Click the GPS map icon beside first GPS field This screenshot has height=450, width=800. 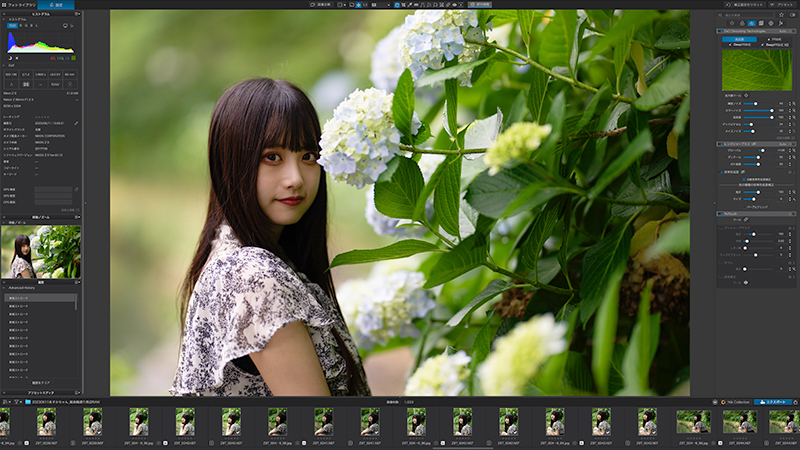(x=76, y=189)
